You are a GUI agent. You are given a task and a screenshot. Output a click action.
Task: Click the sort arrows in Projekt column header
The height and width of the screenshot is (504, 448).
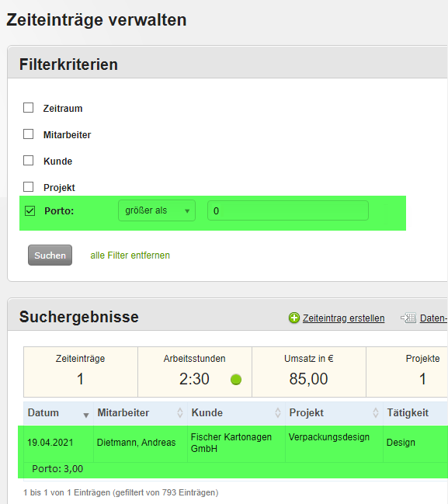tap(375, 412)
